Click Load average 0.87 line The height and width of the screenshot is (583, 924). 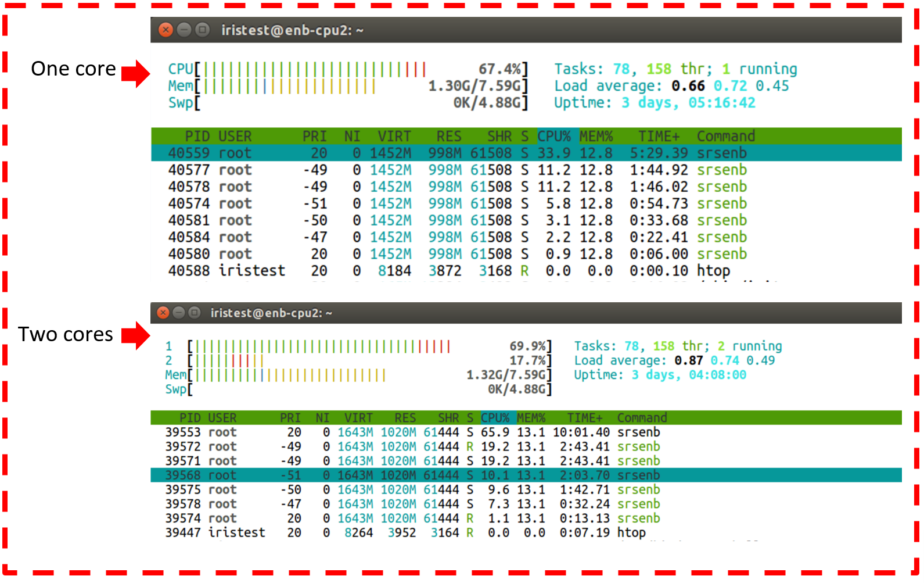click(x=674, y=360)
